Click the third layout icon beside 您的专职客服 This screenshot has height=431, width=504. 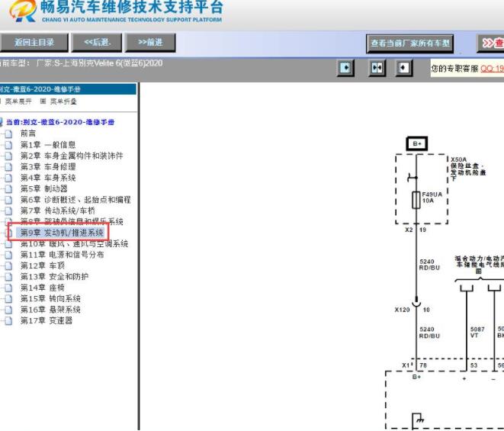click(404, 68)
